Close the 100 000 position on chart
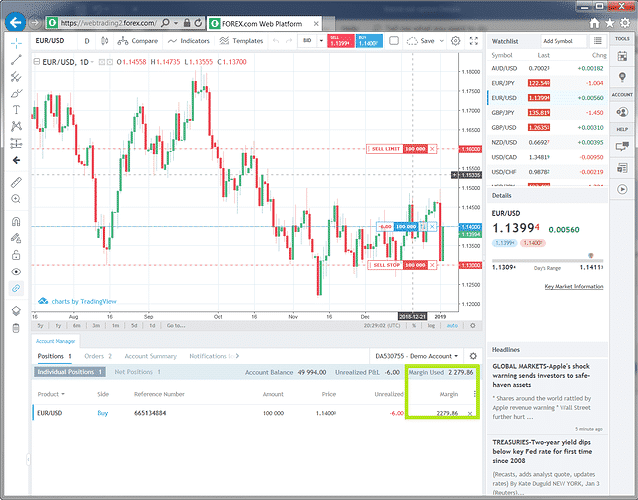Image resolution: width=638 pixels, height=500 pixels. pos(432,226)
